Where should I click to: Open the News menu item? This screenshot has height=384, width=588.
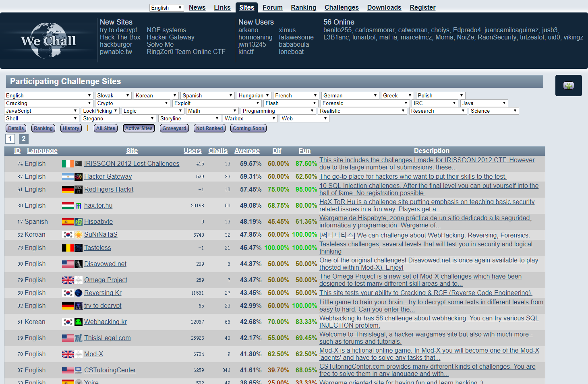[197, 7]
